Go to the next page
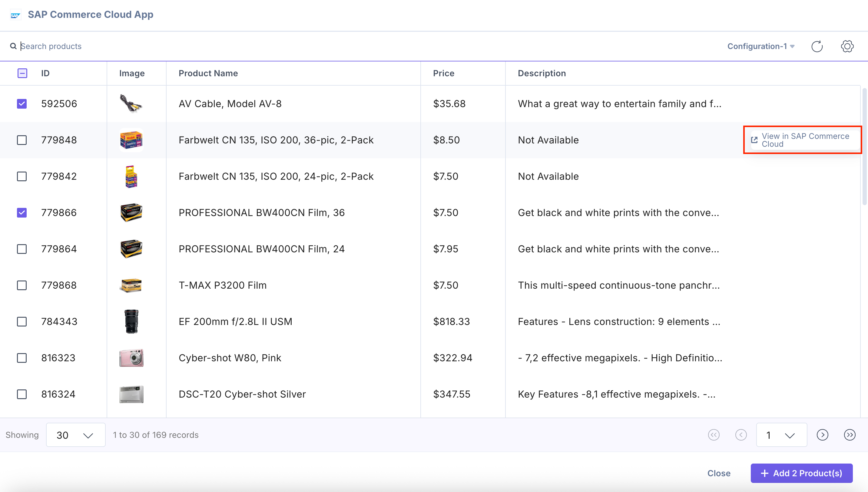 (822, 435)
